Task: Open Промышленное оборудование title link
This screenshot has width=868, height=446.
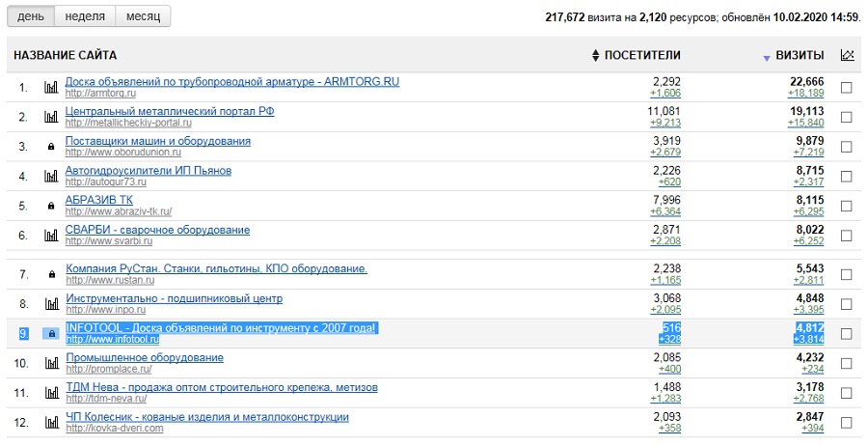Action: [145, 357]
